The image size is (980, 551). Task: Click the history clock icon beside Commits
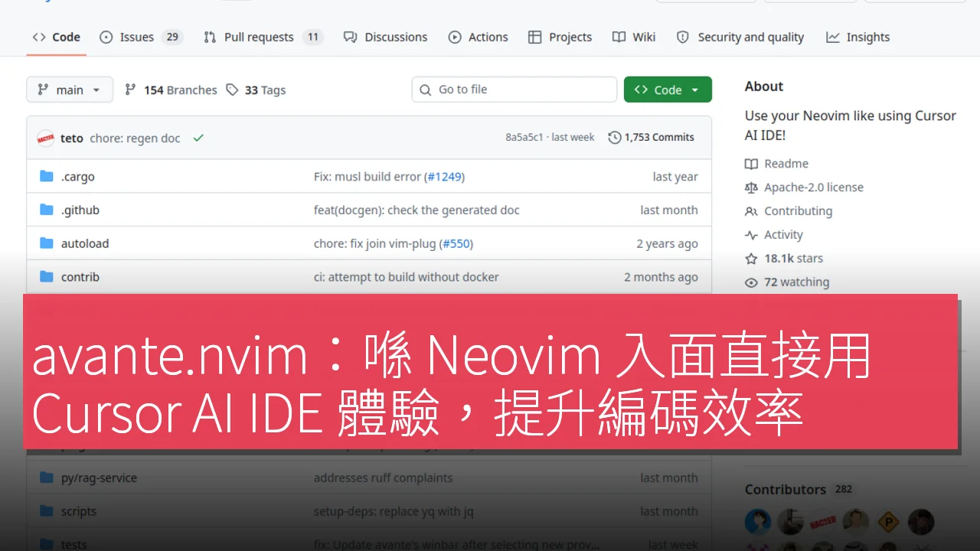[614, 138]
